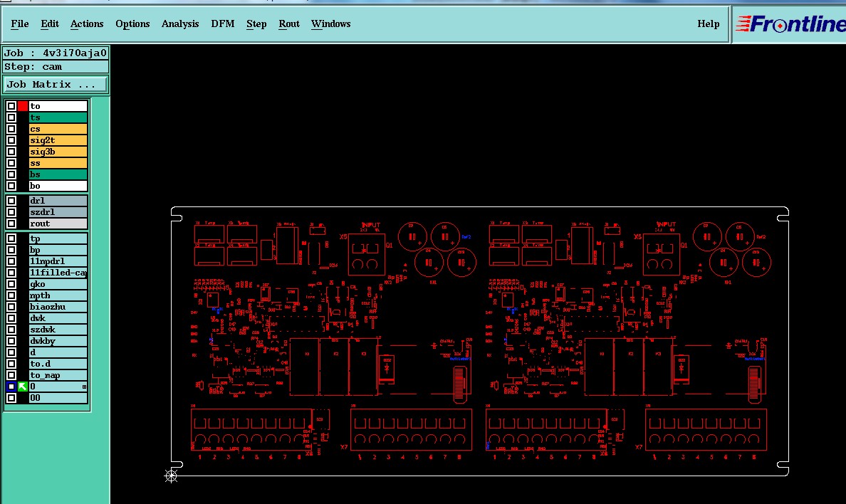This screenshot has width=846, height=504.
Task: Select the 'ts' layer name
Action: click(x=58, y=117)
